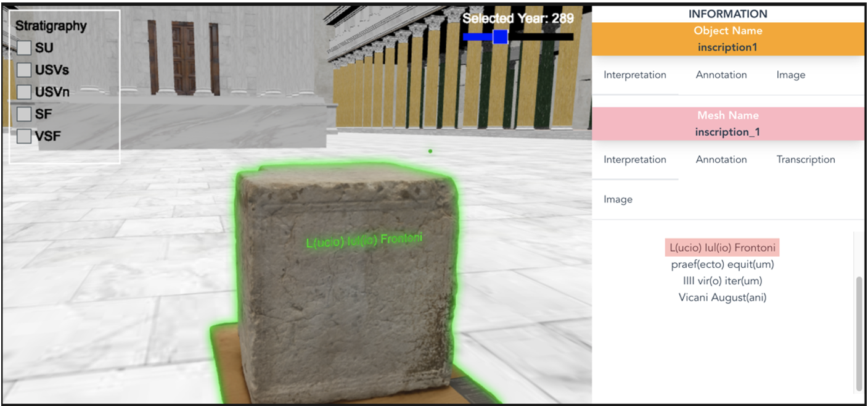View the Image tab of the object
The width and height of the screenshot is (868, 406).
pyautogui.click(x=791, y=75)
